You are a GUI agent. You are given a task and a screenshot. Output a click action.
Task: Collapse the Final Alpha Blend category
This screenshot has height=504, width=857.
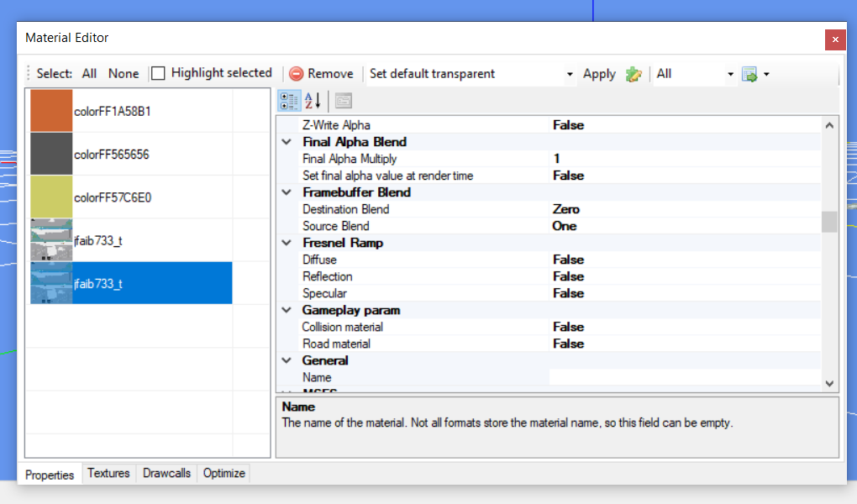pos(287,142)
